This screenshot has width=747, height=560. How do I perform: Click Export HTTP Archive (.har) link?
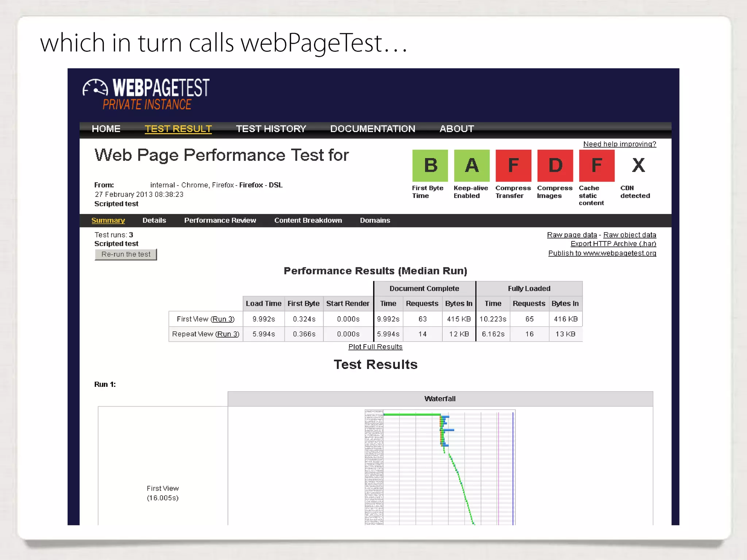[614, 244]
